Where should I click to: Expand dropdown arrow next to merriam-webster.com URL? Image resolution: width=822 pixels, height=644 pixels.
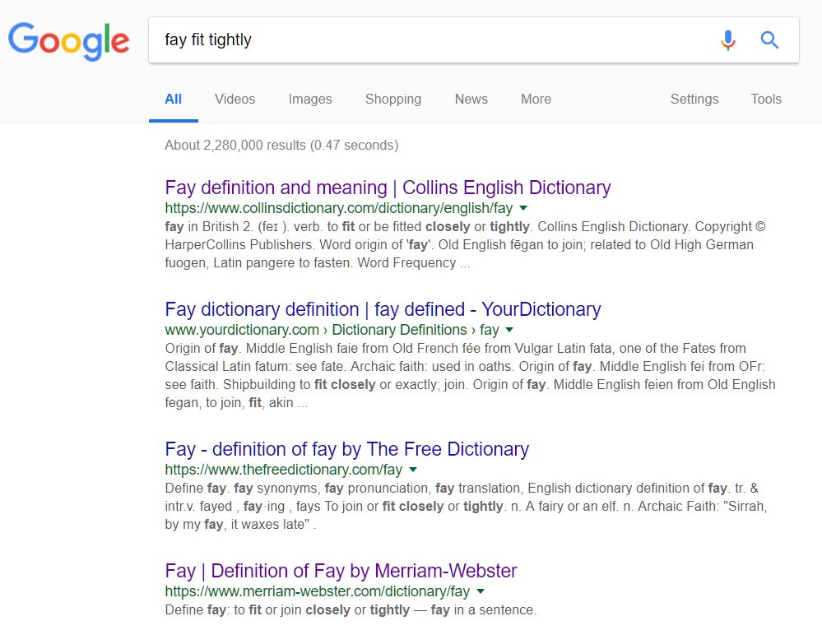point(481,591)
